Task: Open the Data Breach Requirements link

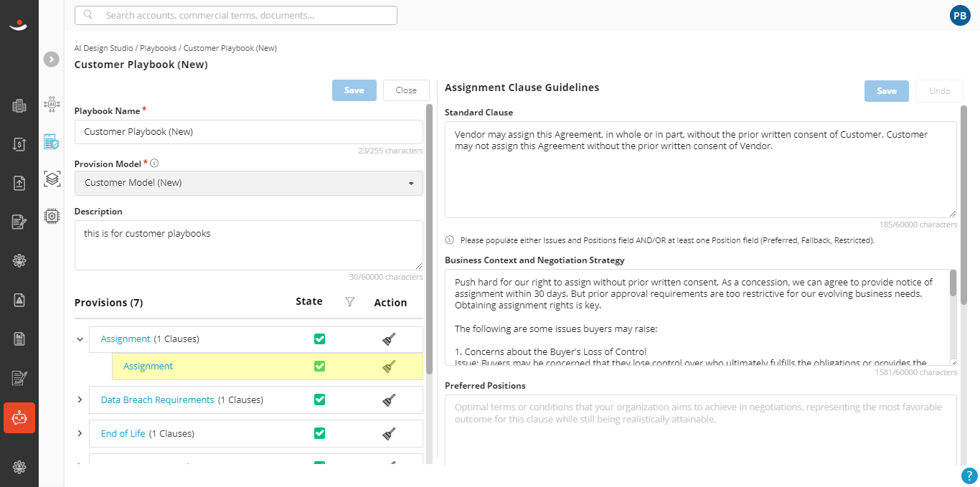Action: coord(157,399)
